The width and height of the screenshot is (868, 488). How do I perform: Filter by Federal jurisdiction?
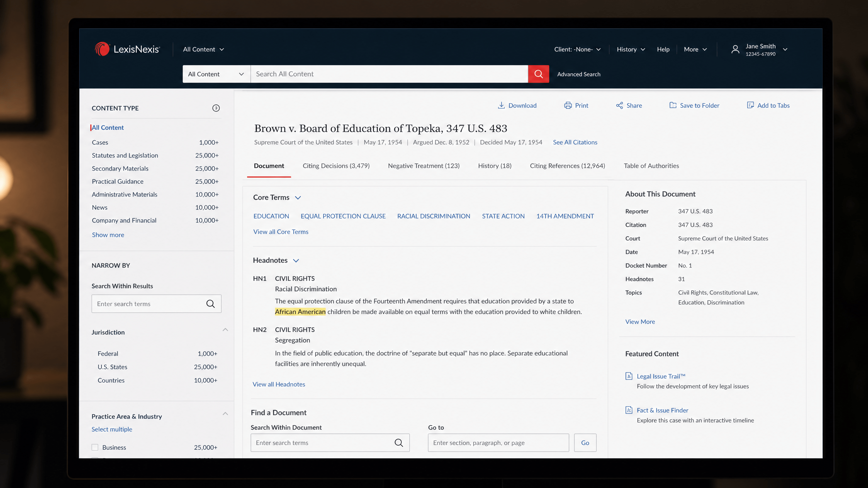point(157,353)
